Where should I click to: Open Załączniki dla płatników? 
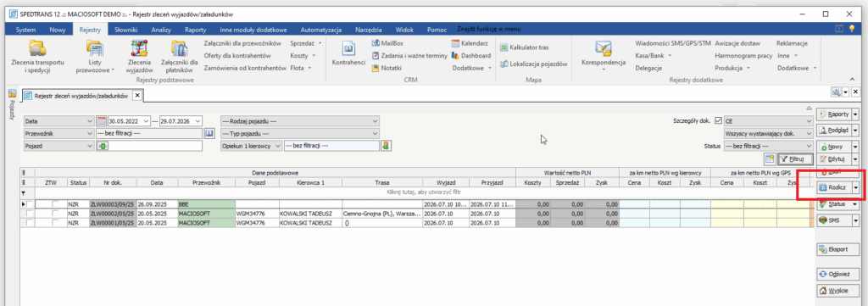tap(179, 58)
